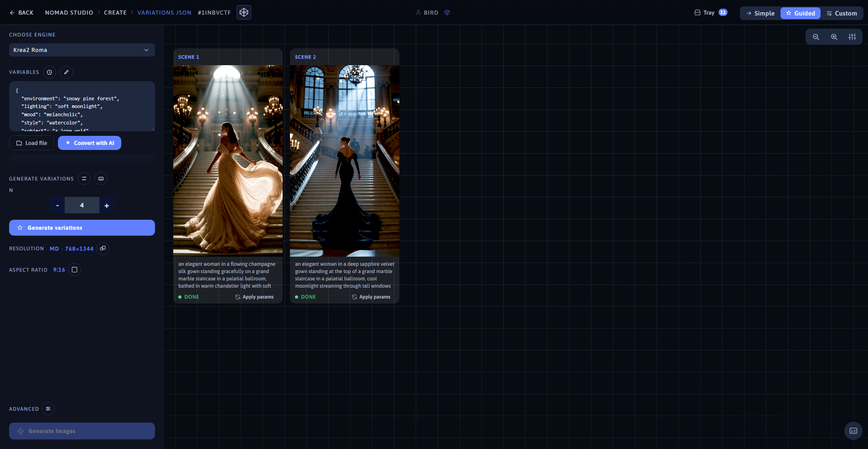Image resolution: width=868 pixels, height=449 pixels.
Task: Click Scene 1 prompt description text
Action: [x=227, y=275]
